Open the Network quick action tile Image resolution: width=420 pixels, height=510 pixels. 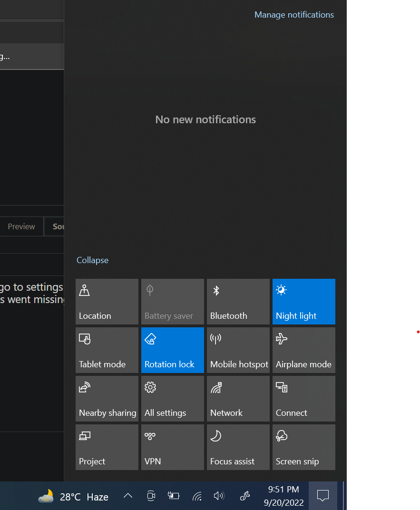238,399
